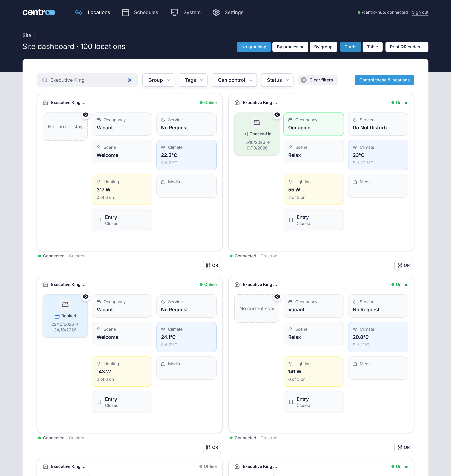The width and height of the screenshot is (451, 476).
Task: Click Clear filters button
Action: [317, 80]
